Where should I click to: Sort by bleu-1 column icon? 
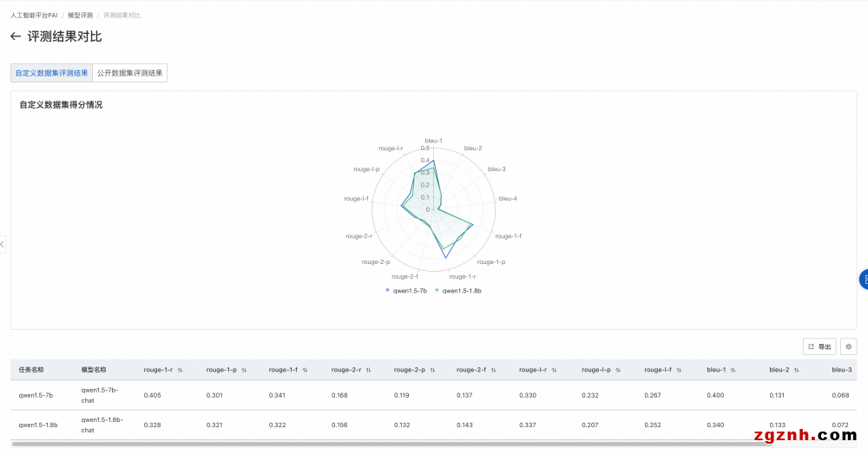point(733,370)
